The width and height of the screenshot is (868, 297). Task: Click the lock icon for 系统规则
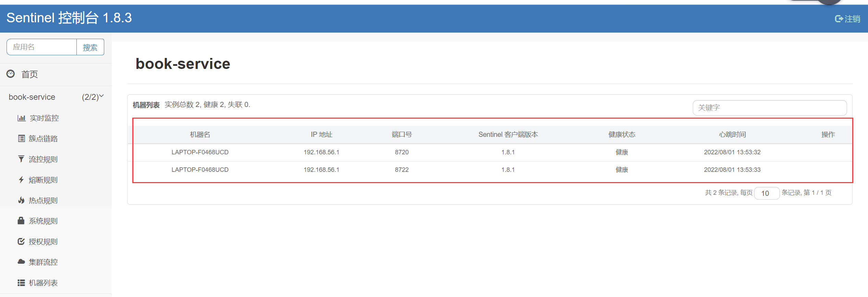pyautogui.click(x=21, y=221)
